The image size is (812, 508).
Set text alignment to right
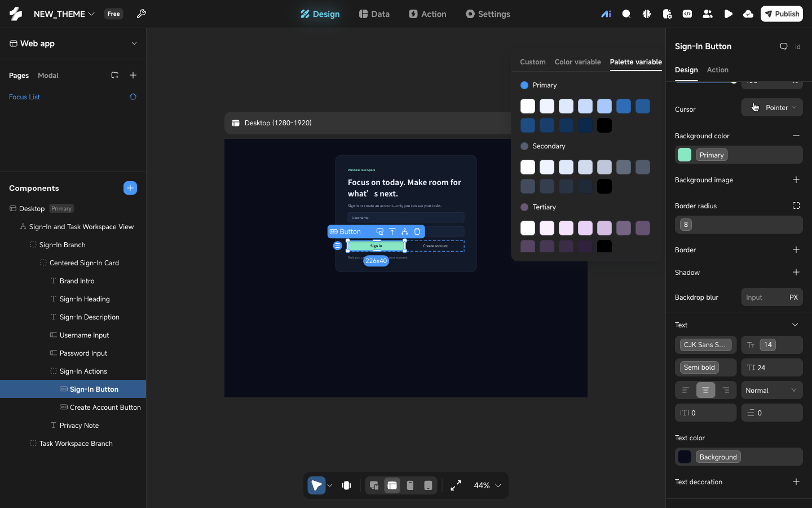[726, 390]
